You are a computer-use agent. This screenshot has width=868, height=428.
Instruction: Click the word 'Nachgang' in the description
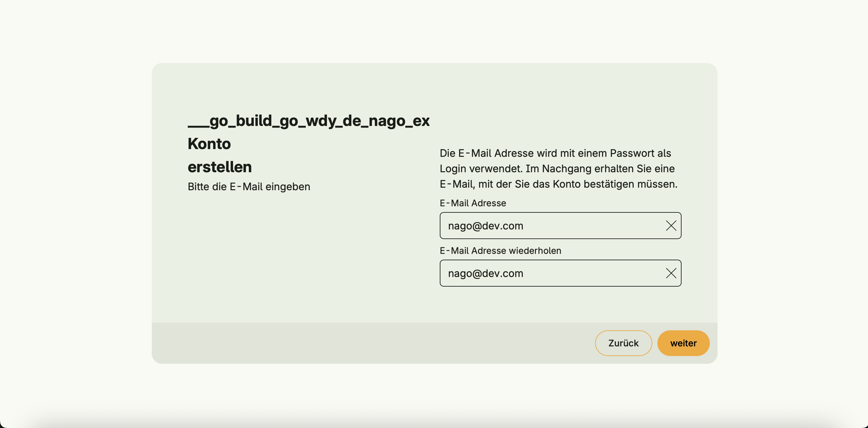click(x=566, y=169)
